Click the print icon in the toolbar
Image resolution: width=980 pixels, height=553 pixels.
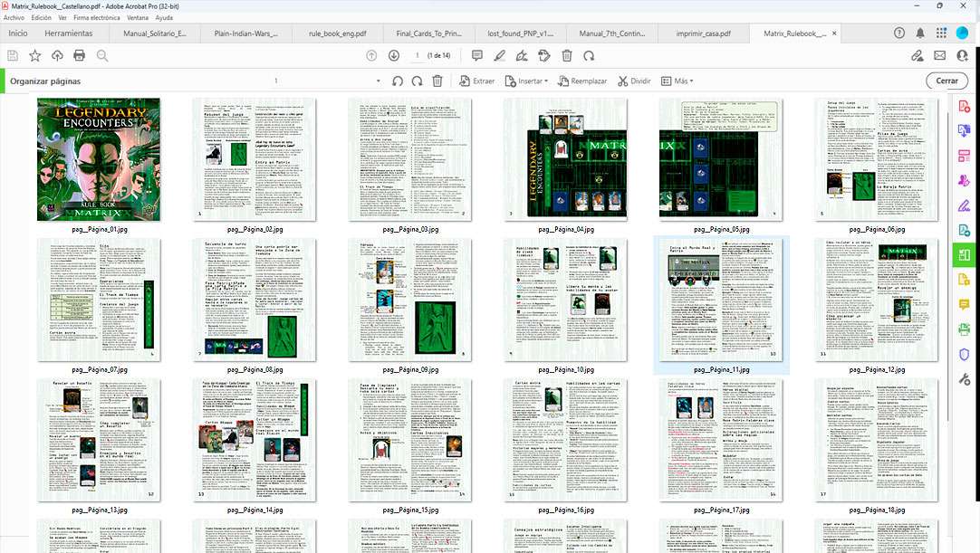pyautogui.click(x=79, y=56)
